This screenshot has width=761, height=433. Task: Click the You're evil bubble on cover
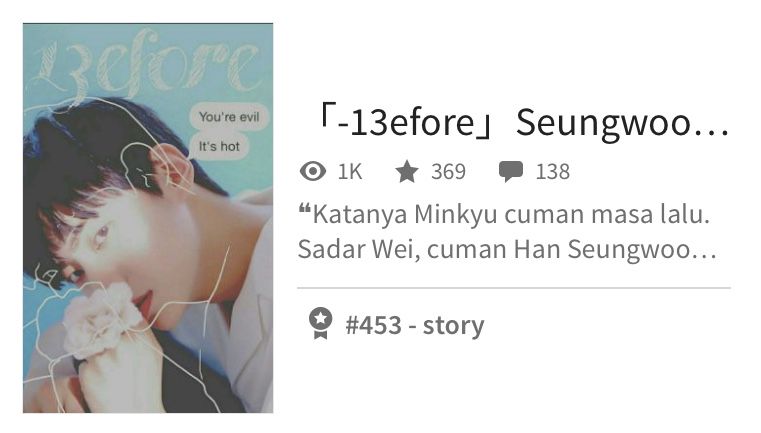(229, 117)
